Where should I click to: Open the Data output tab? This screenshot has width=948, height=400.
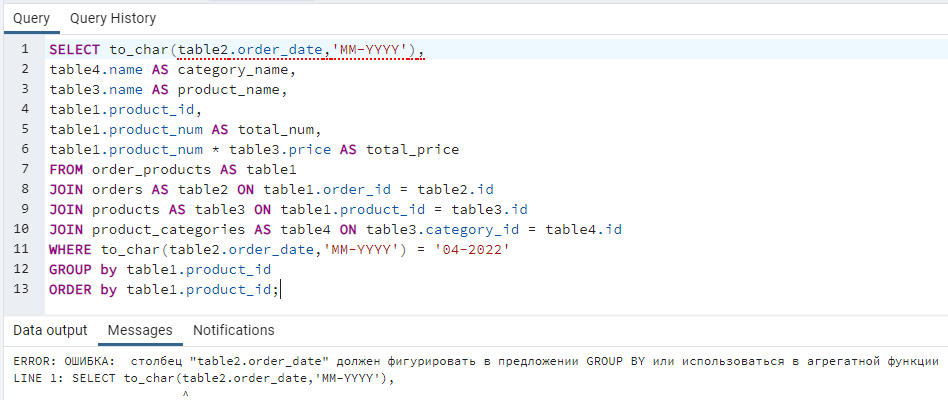click(x=50, y=331)
